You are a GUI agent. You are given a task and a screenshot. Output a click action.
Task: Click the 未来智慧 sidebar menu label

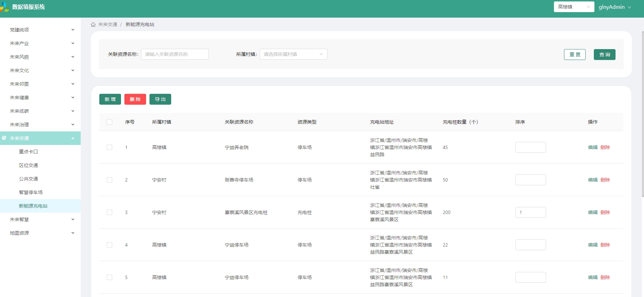[19, 219]
